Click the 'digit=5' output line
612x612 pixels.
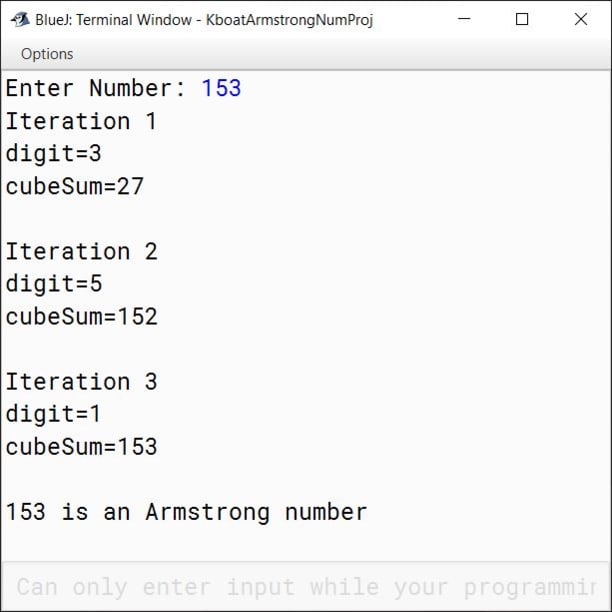(x=54, y=284)
